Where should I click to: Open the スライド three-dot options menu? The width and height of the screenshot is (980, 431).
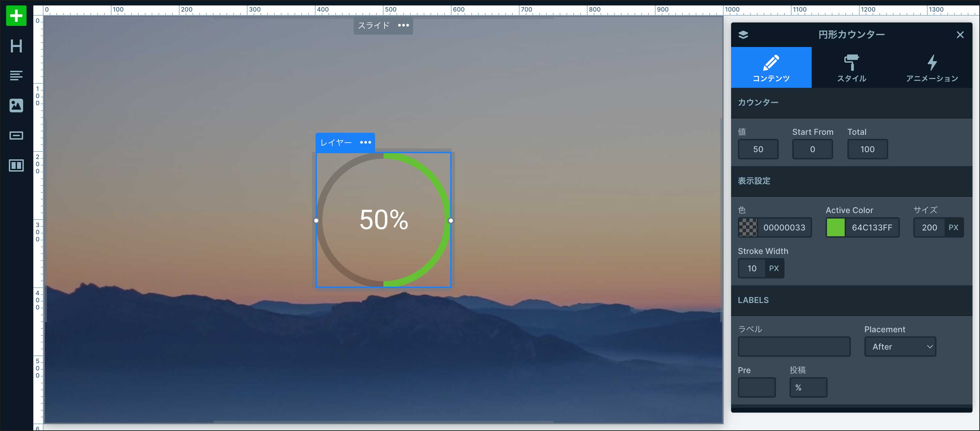pos(403,26)
